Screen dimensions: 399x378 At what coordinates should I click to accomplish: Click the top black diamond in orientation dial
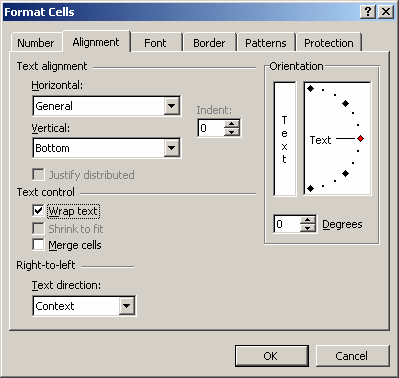coord(310,88)
